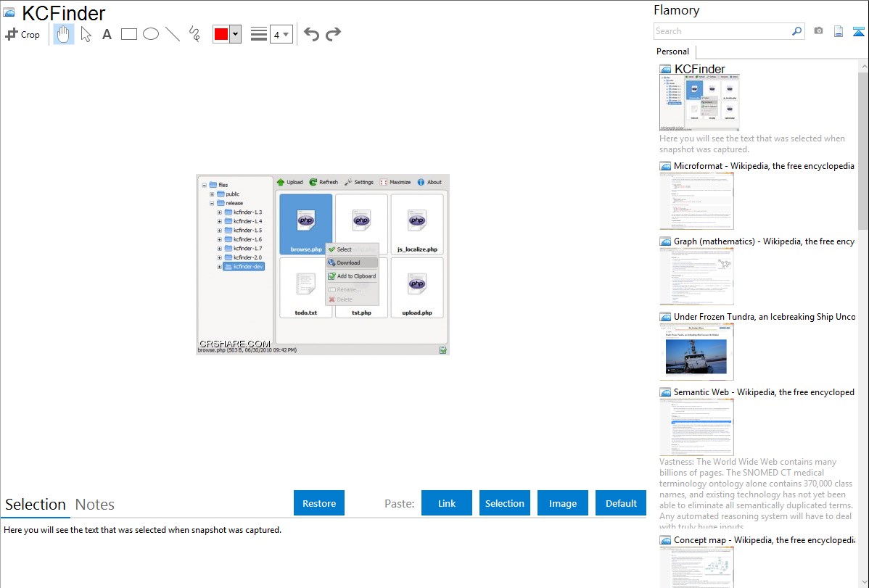The width and height of the screenshot is (869, 588).
Task: Click the snapshot icon beside Semantic Web title
Action: pos(665,392)
